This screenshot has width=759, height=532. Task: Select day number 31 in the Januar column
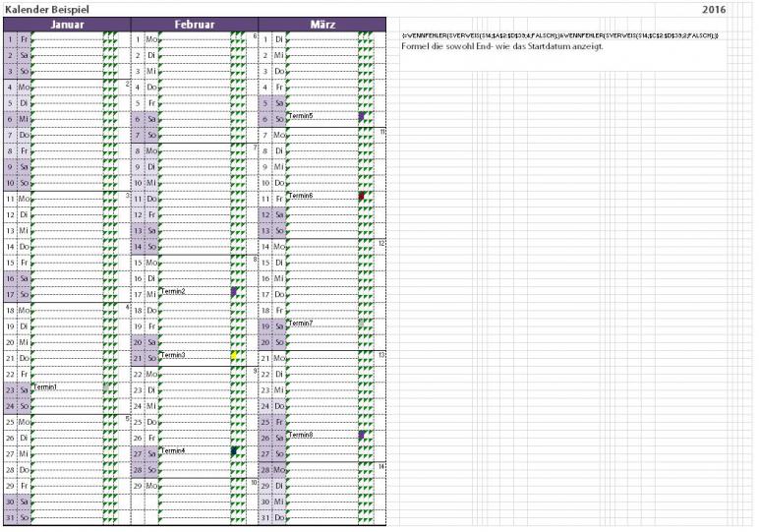click(x=10, y=518)
